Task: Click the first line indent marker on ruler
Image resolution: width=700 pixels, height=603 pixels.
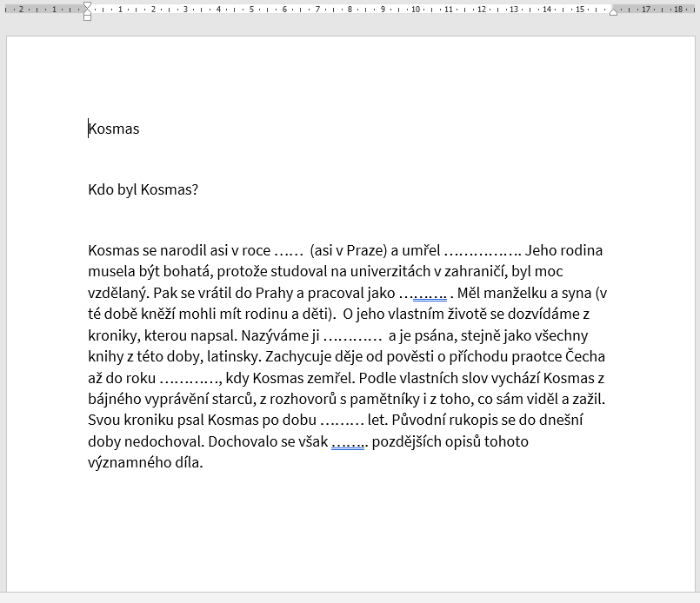Action: point(87,5)
